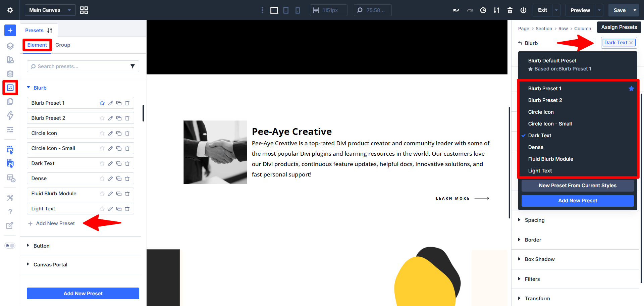
Task: Star the Dense preset as default
Action: point(102,178)
